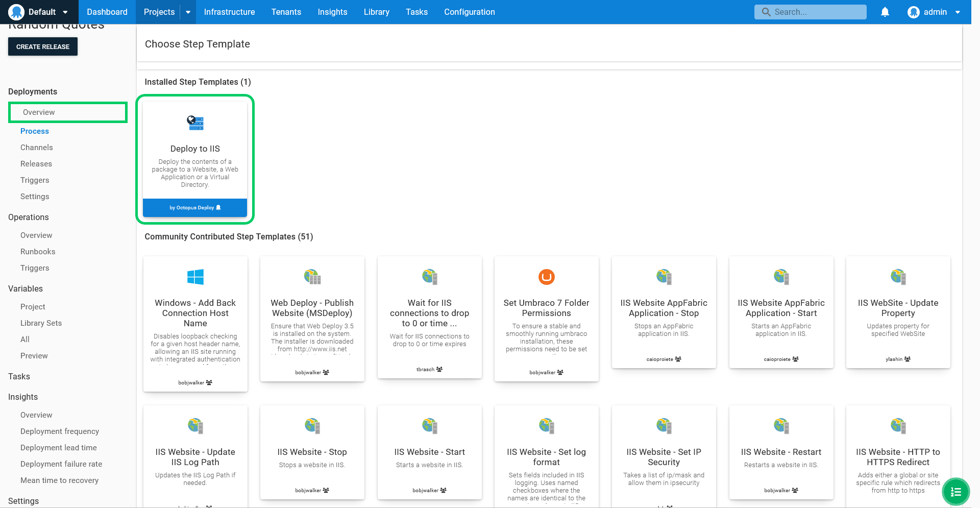This screenshot has height=508, width=980.
Task: Click the 'caioproiete' author under AppFabric Stop
Action: point(660,359)
